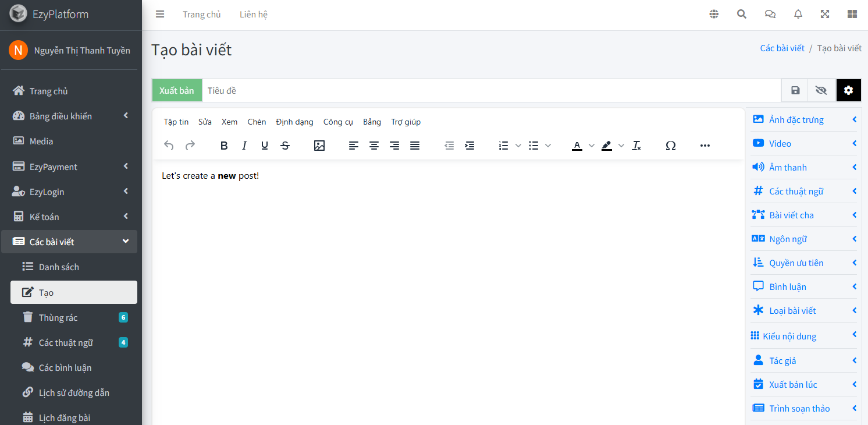Click the undo arrow in editor toolbar

[169, 146]
